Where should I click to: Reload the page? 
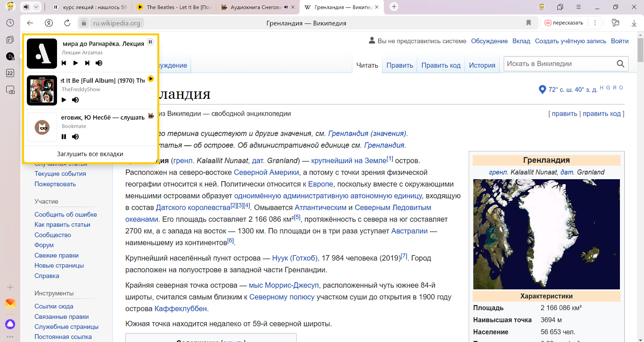click(x=67, y=23)
